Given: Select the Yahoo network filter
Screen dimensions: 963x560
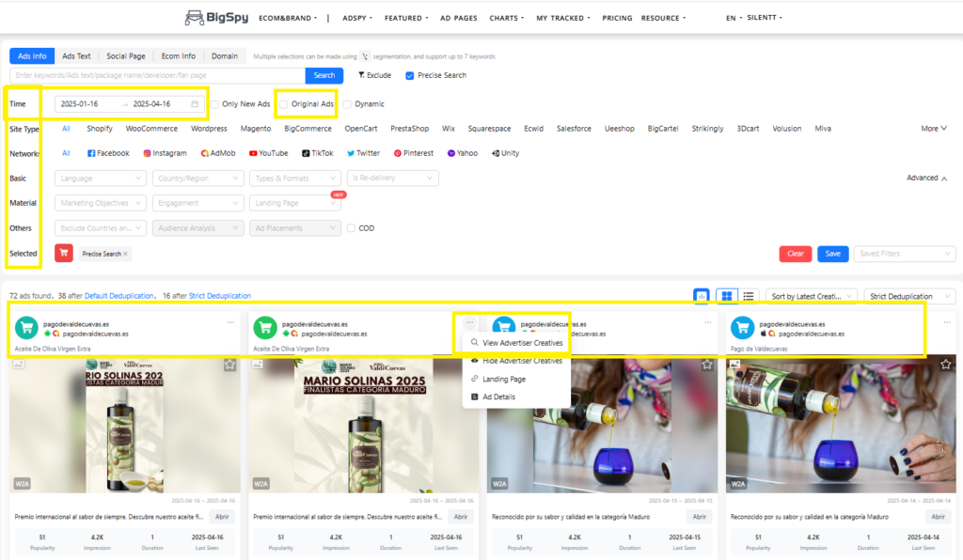Looking at the screenshot, I should point(463,153).
